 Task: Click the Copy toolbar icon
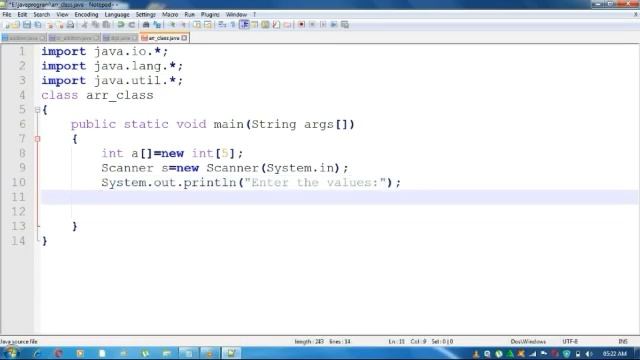(95, 25)
